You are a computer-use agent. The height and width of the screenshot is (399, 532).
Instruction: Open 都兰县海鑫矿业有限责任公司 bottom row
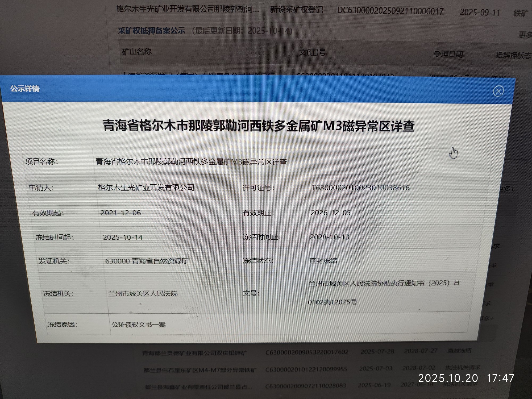(x=198, y=387)
